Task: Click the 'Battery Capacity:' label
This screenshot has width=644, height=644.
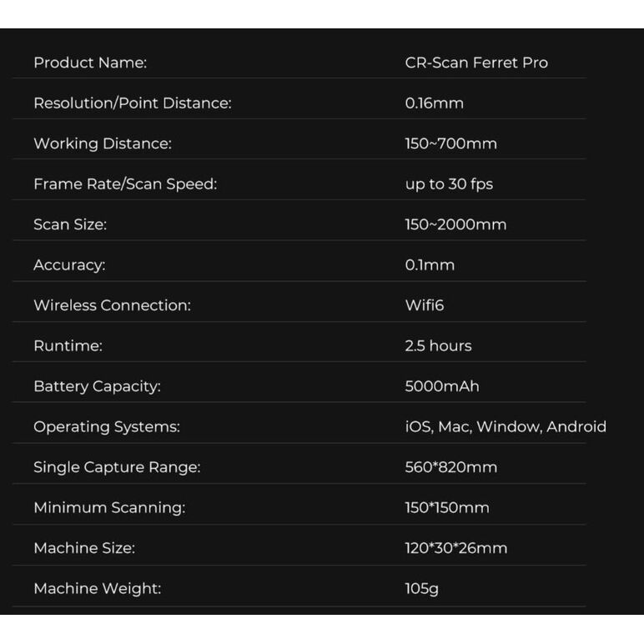Action: point(97,386)
